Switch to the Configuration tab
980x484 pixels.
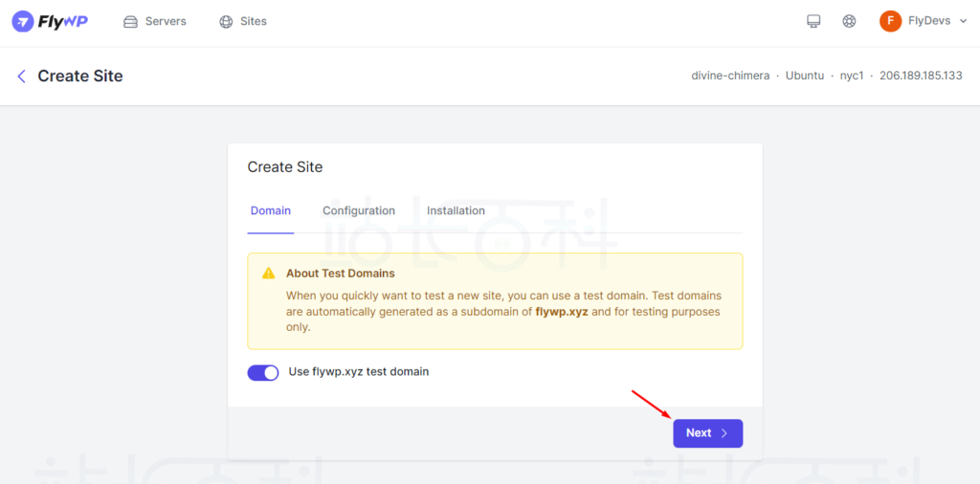pyautogui.click(x=359, y=210)
